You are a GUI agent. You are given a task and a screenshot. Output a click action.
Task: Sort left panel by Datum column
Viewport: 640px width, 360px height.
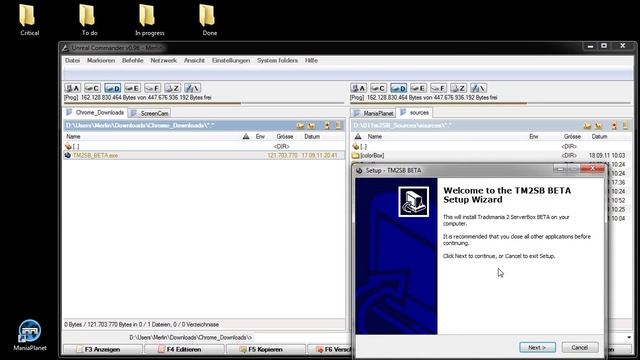[x=312, y=136]
